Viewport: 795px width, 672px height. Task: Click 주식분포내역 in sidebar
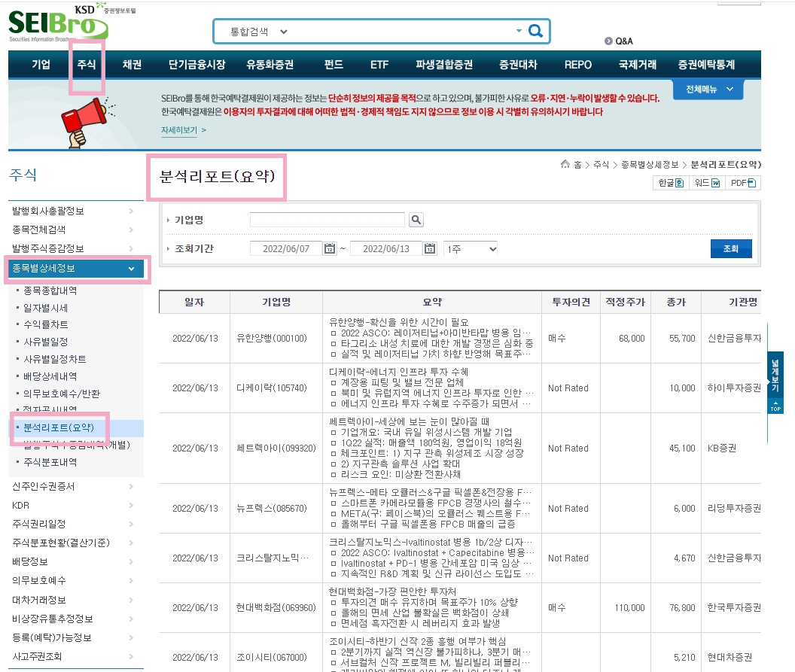pos(50,462)
